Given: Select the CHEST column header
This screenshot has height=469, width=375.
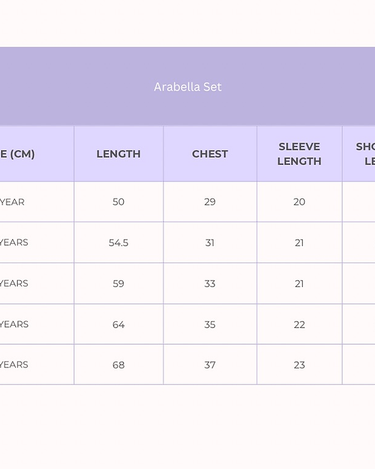Looking at the screenshot, I should tap(210, 154).
